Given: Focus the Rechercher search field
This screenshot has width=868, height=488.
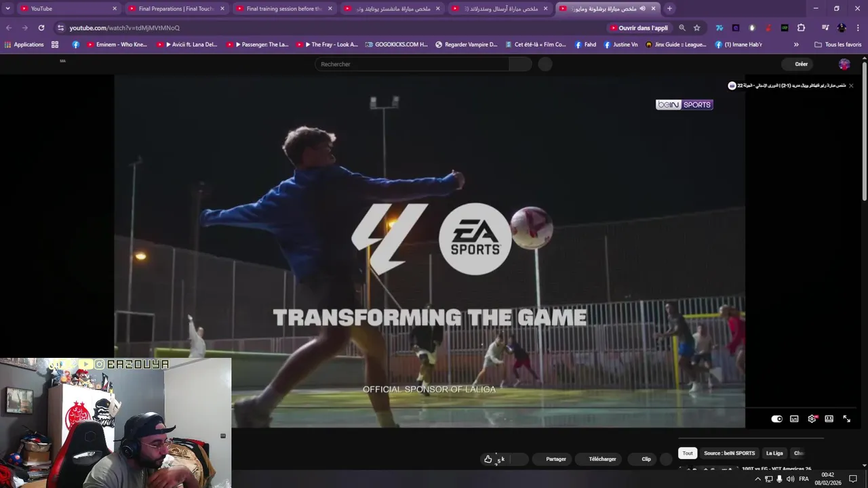Looking at the screenshot, I should [x=412, y=64].
